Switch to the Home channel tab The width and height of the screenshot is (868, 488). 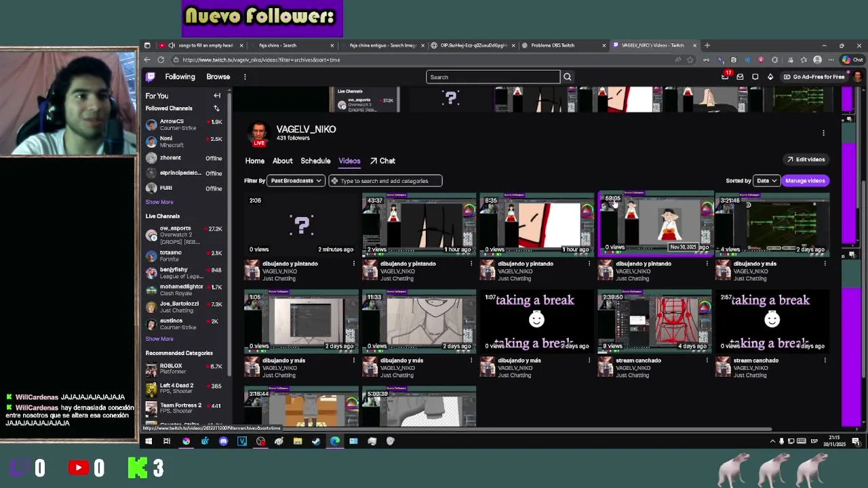(255, 161)
